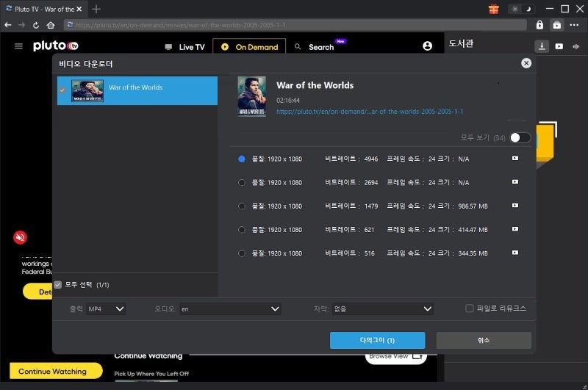This screenshot has height=390, width=588.
Task: Click the partially hidden yellow Details button
Action: click(x=37, y=292)
